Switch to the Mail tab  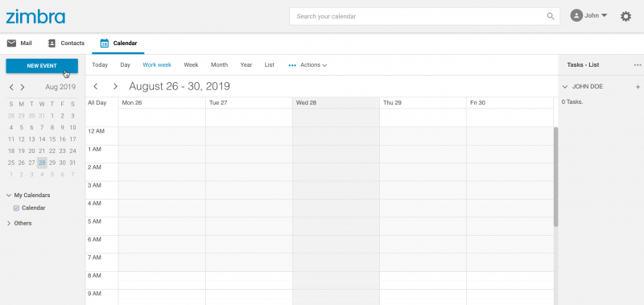click(19, 43)
